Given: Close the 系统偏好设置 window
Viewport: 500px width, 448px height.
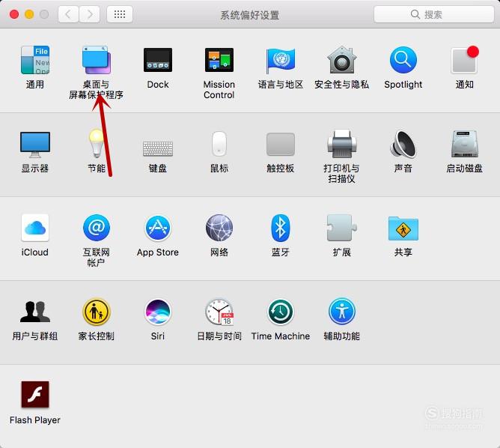Looking at the screenshot, I should click(14, 14).
